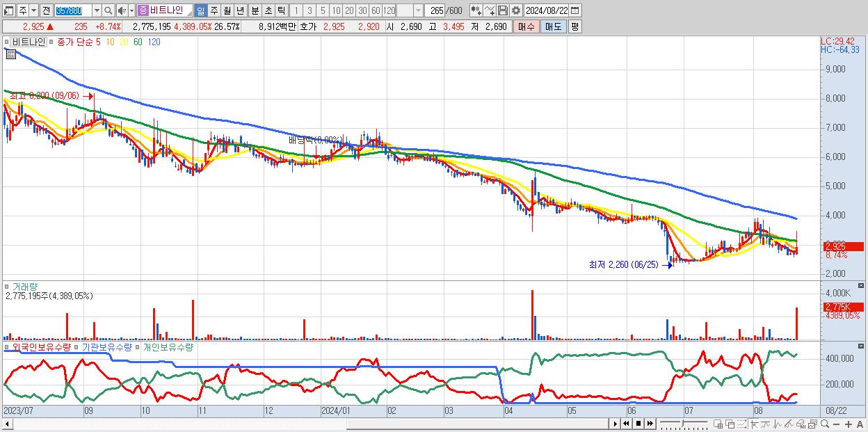This screenshot has width=868, height=432.
Task: Open the calendar date picker icon
Action: point(574,10)
